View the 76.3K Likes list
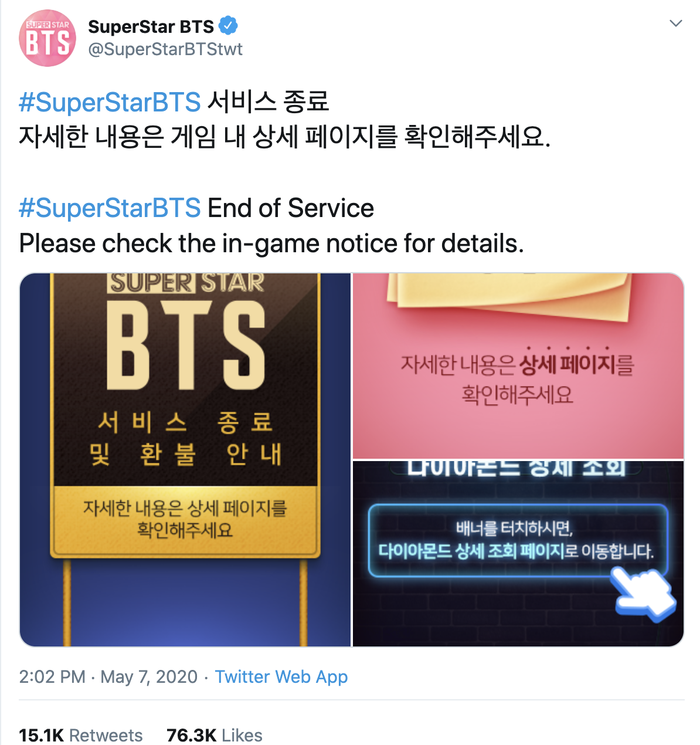 (215, 735)
